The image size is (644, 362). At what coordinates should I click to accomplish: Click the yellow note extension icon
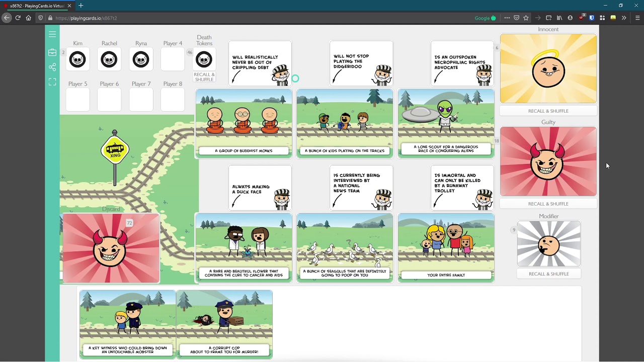613,18
